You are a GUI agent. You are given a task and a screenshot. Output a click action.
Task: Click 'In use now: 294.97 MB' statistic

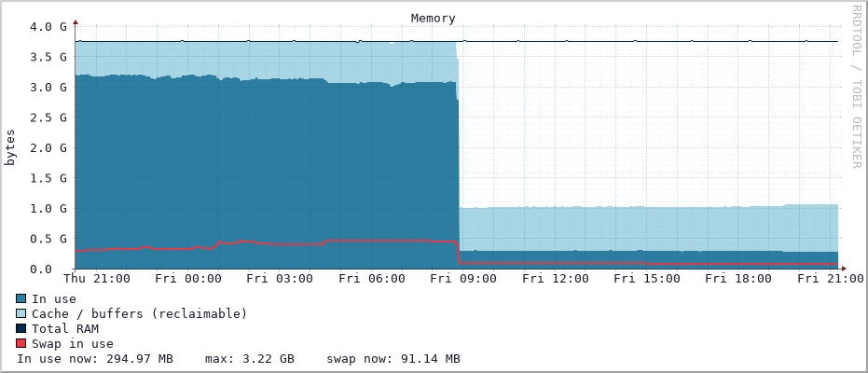95,359
